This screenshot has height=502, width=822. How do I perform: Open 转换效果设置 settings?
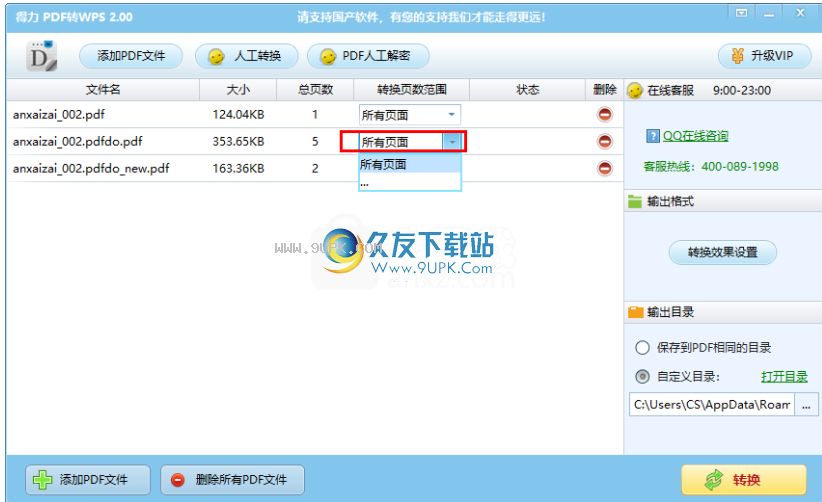click(722, 253)
